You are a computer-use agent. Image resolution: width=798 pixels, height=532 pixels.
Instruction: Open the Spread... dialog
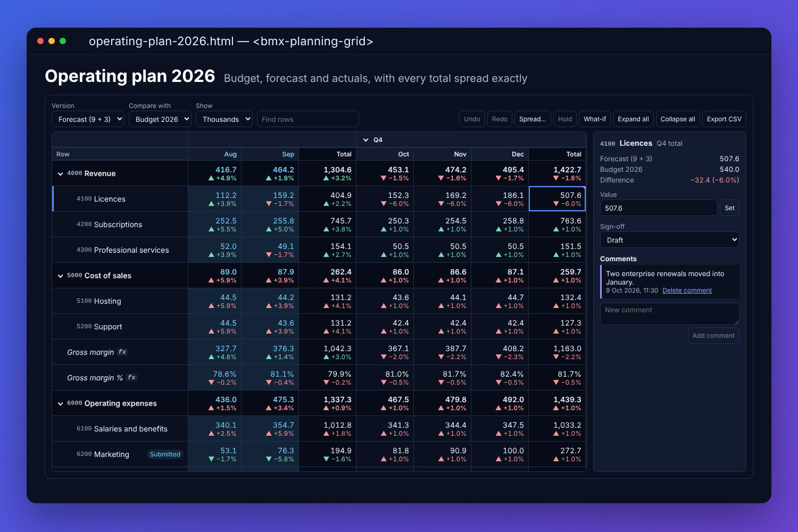pos(533,119)
